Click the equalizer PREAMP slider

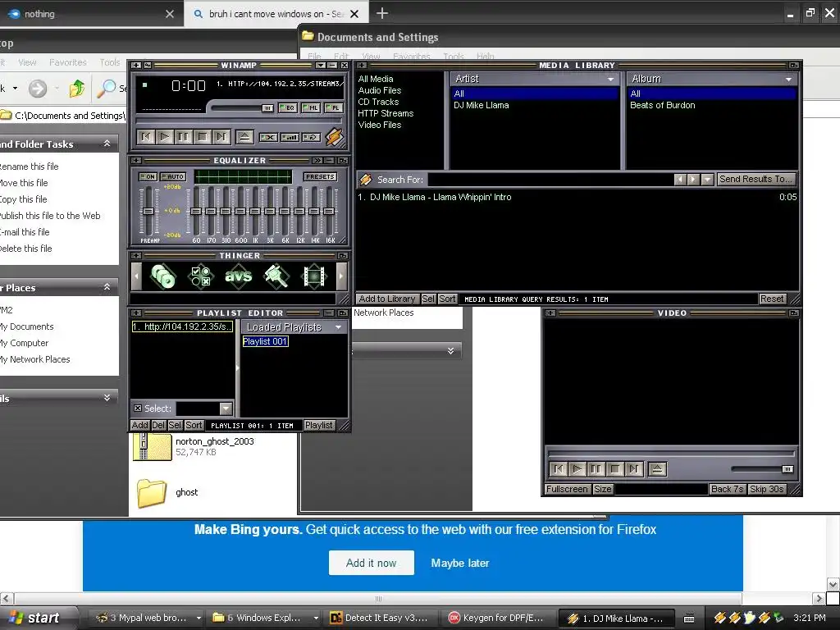click(148, 211)
